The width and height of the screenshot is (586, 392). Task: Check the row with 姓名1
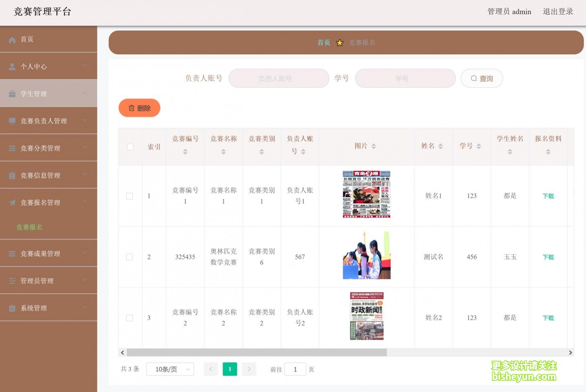(x=129, y=196)
